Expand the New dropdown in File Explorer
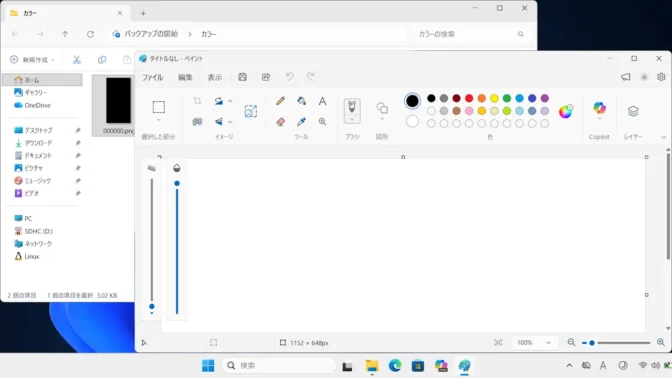The width and height of the screenshot is (672, 378). [x=33, y=60]
